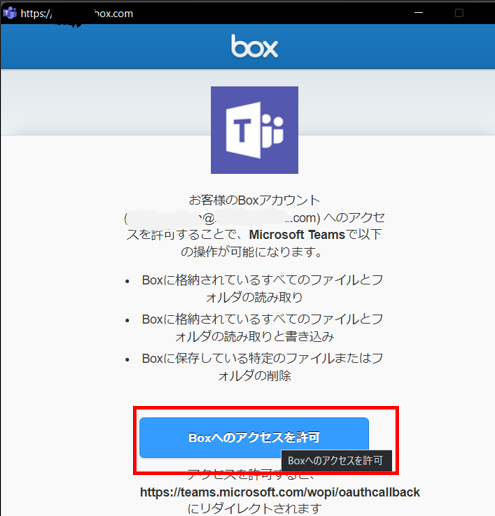
Task: Click bullet about '読み取りと書き込み'
Action: (262, 328)
